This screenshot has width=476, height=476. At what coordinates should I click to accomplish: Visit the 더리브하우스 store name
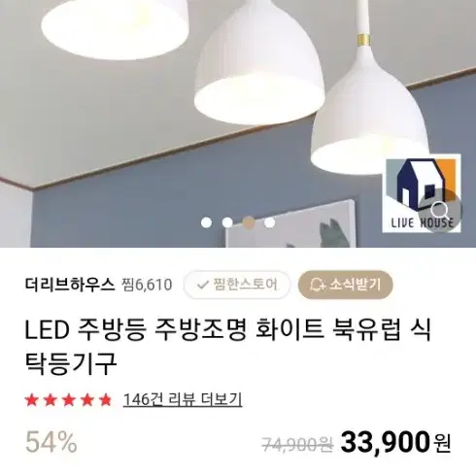click(70, 285)
